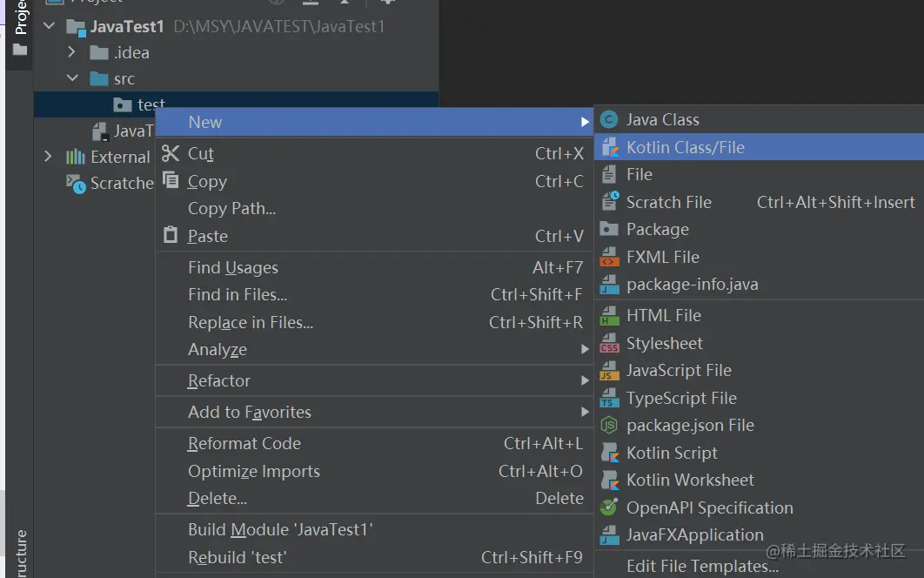The height and width of the screenshot is (578, 924).
Task: Click the Kotlin Class/File icon
Action: click(x=610, y=147)
